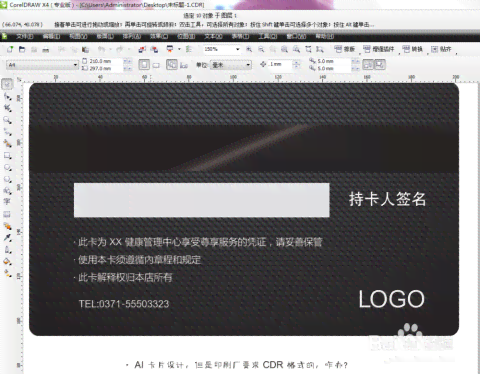
Task: Select the Shape tool in the toolbox
Action: coord(7,97)
